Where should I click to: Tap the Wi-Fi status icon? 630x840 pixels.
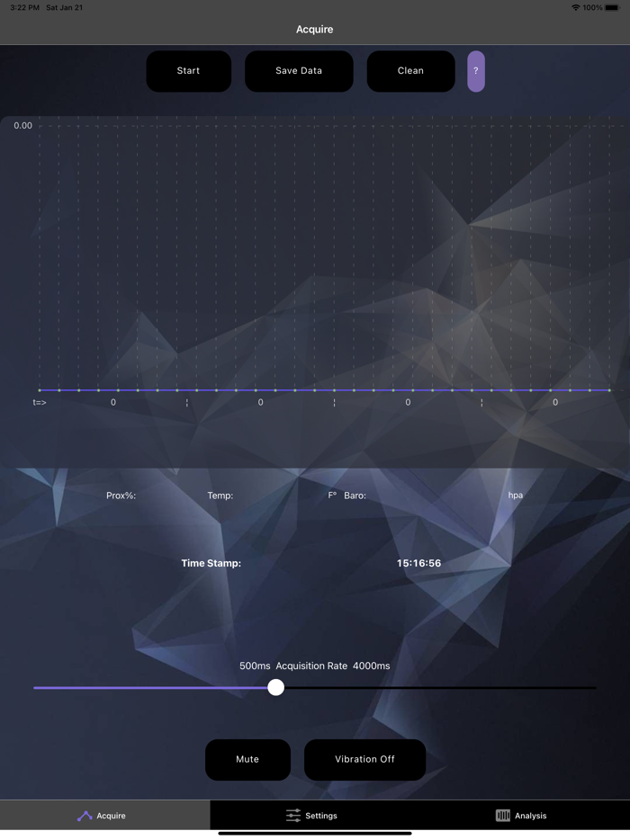(576, 7)
